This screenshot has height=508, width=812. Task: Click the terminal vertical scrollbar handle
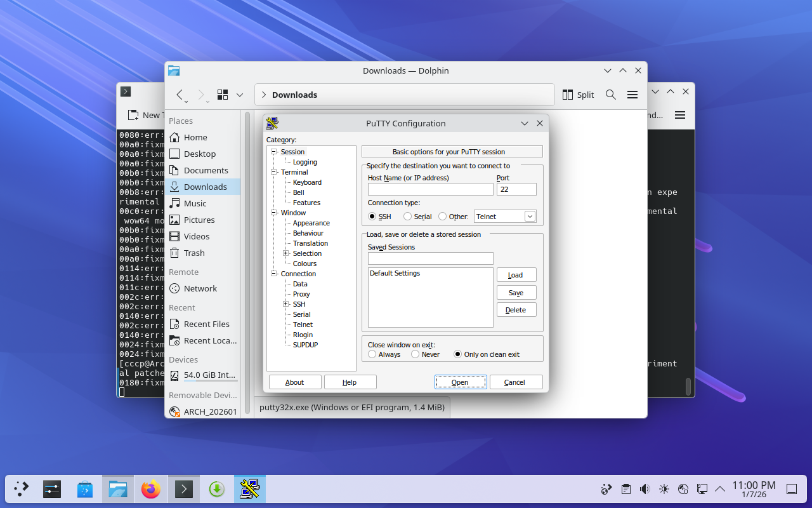pos(688,385)
